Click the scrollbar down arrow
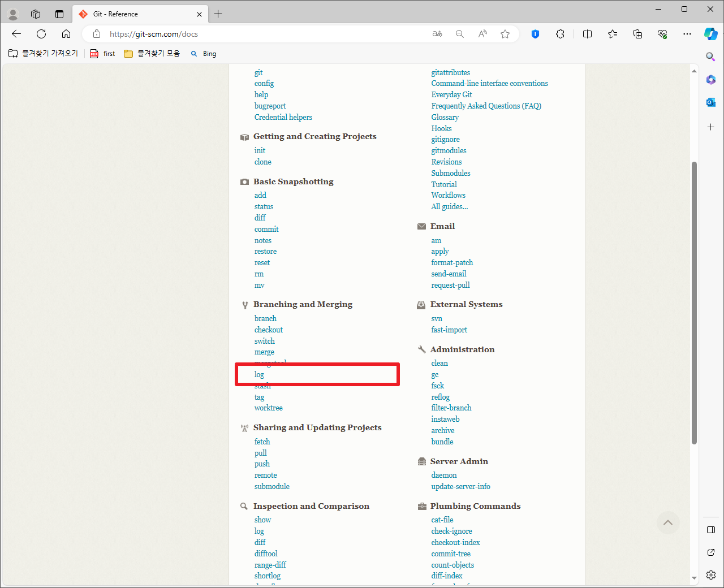The height and width of the screenshot is (588, 724). (x=694, y=578)
